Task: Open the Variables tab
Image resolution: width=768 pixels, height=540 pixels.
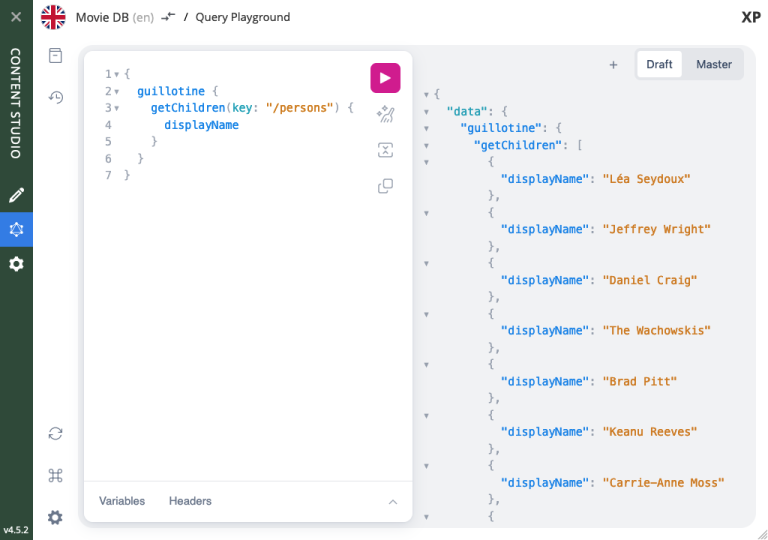Action: click(x=122, y=501)
